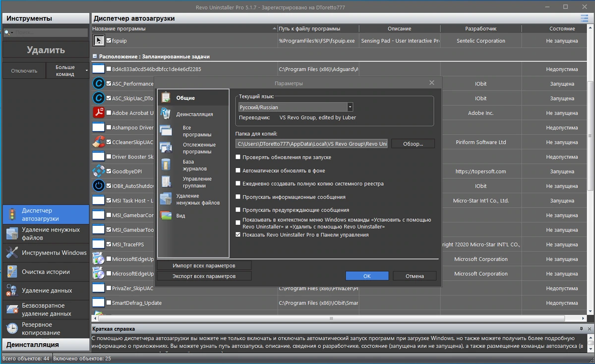595x364 pixels.
Task: Sort by Разработчик column header
Action: click(480, 29)
